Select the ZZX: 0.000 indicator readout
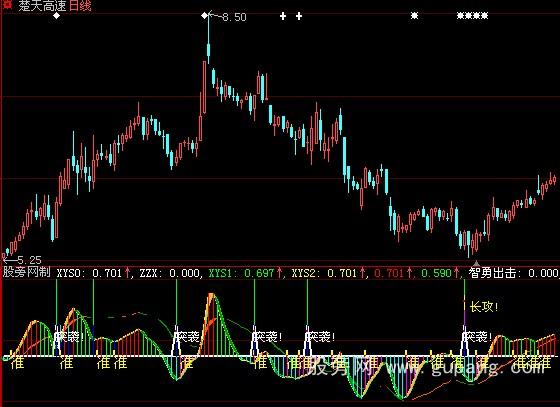560x407 pixels. 169,273
